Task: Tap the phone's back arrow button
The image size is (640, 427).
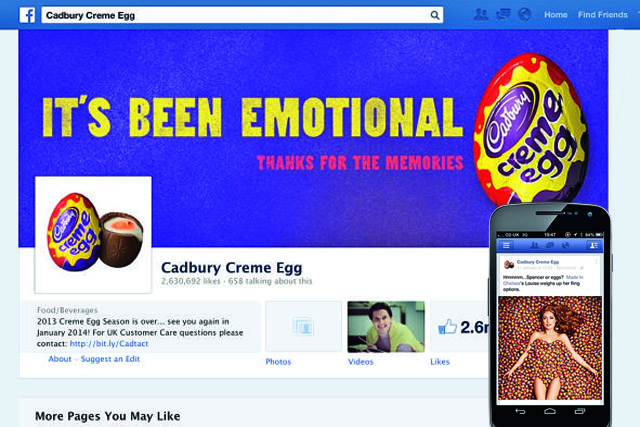Action: tap(520, 411)
